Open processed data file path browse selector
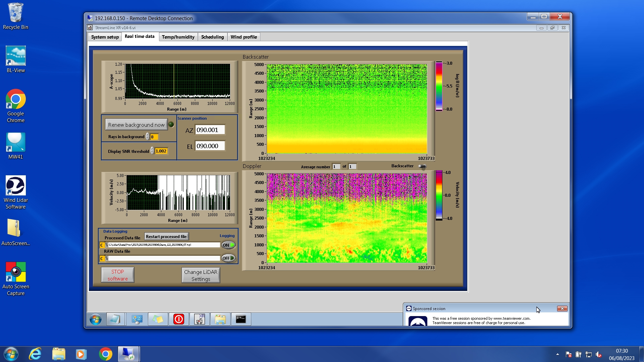The image size is (644, 362). click(x=107, y=245)
